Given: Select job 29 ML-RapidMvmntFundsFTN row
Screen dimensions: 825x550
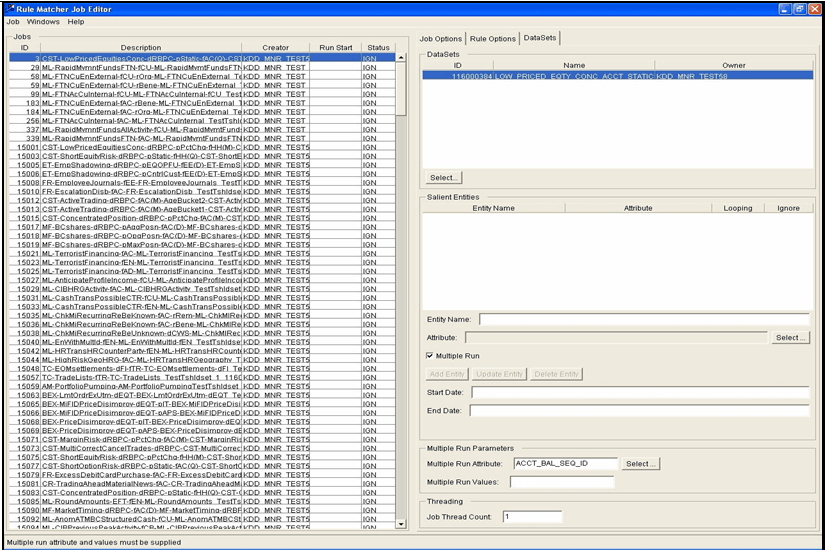Looking at the screenshot, I should click(202, 67).
